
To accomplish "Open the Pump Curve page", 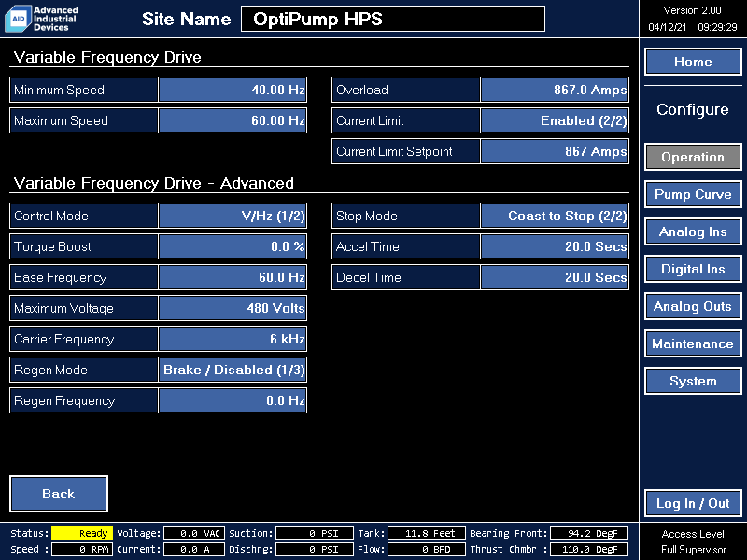I will 693,194.
